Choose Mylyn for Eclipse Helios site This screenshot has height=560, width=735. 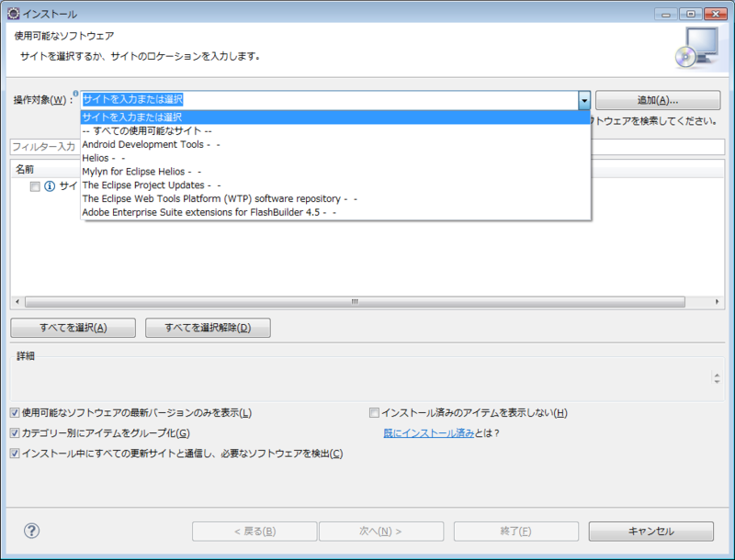tap(335, 172)
